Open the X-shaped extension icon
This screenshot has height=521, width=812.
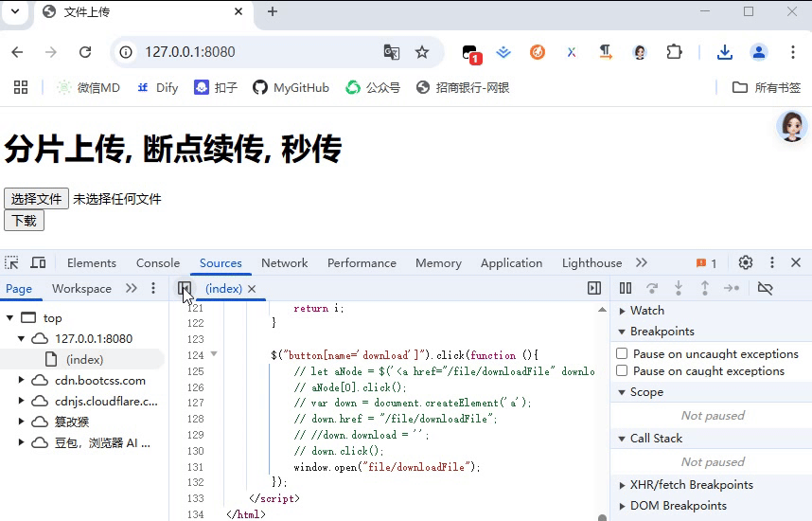point(572,52)
